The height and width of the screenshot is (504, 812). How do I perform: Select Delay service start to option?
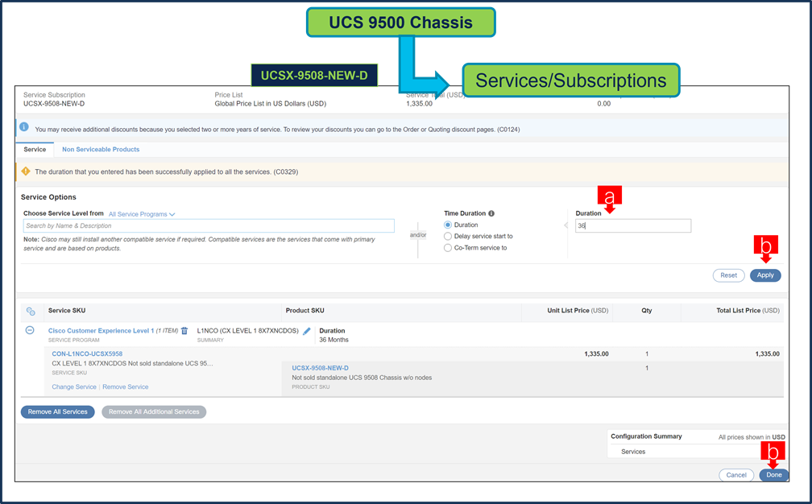pos(448,236)
